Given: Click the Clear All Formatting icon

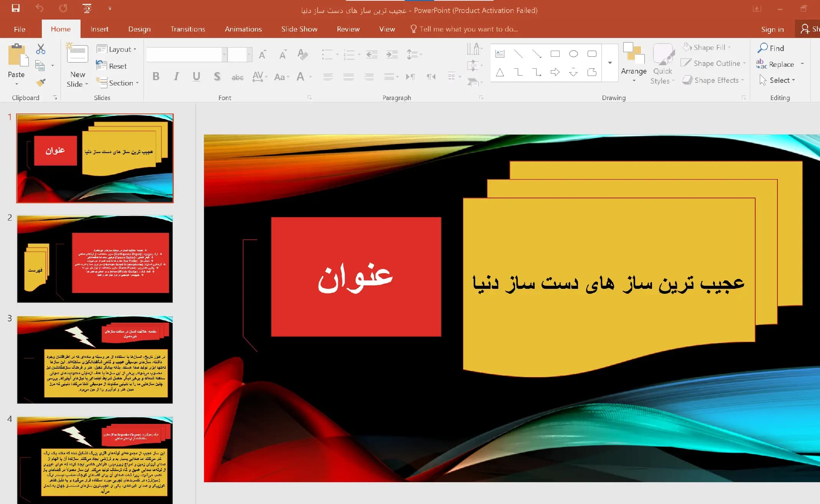Looking at the screenshot, I should click(303, 54).
